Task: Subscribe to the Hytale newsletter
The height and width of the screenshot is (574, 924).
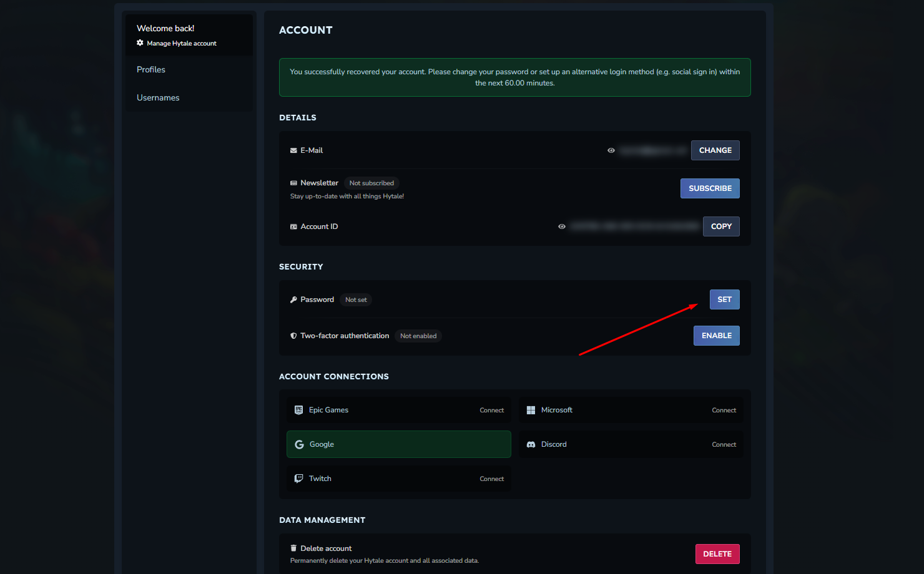Action: 710,188
